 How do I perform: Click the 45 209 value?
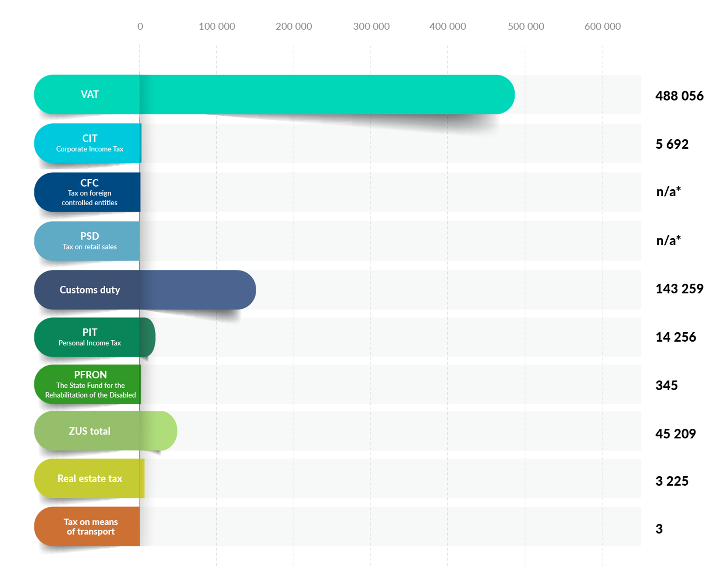click(x=675, y=434)
